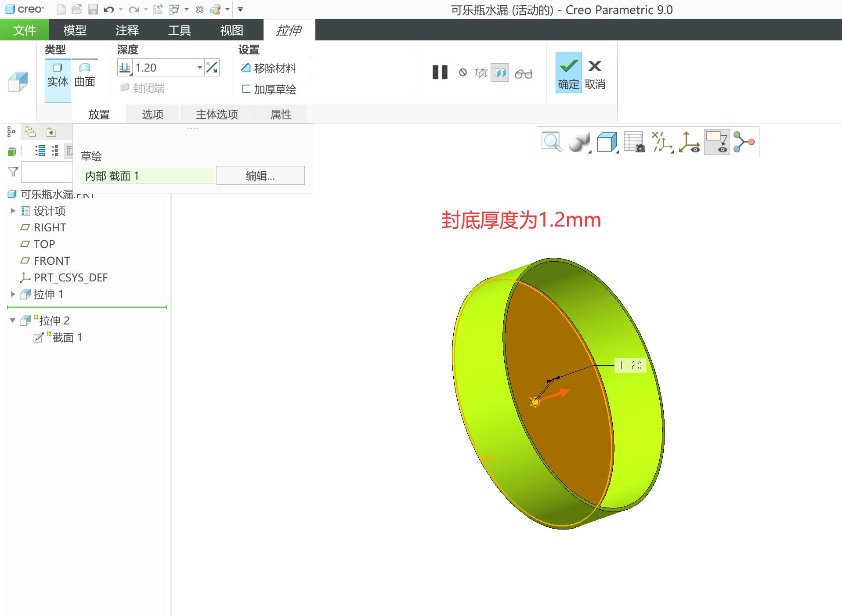Select the Surface (曲面) extrude type
The image size is (842, 616).
pos(85,75)
